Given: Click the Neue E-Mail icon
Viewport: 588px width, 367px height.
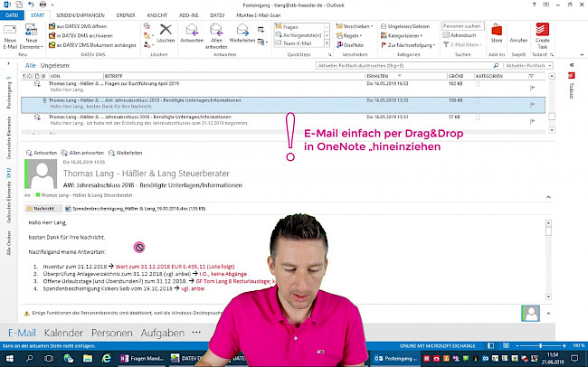Looking at the screenshot, I should click(10, 36).
